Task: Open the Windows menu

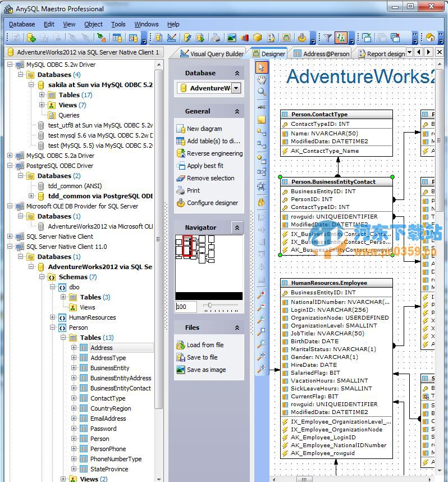Action: point(147,24)
